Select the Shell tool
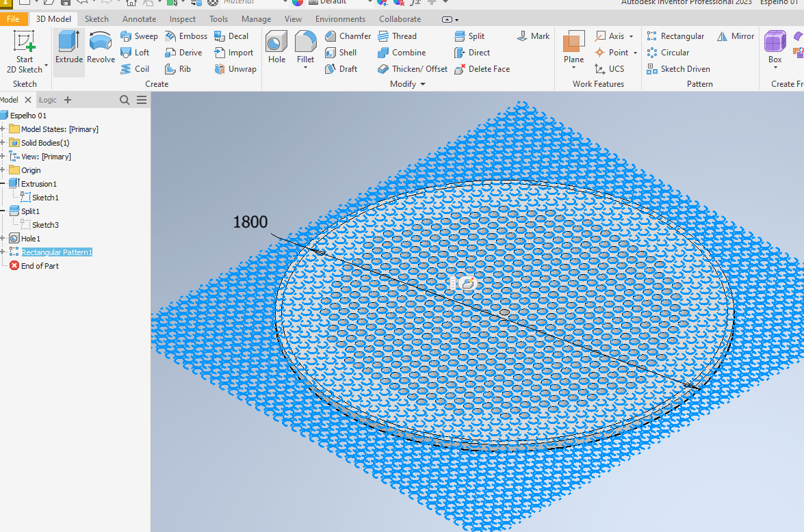 click(x=340, y=53)
